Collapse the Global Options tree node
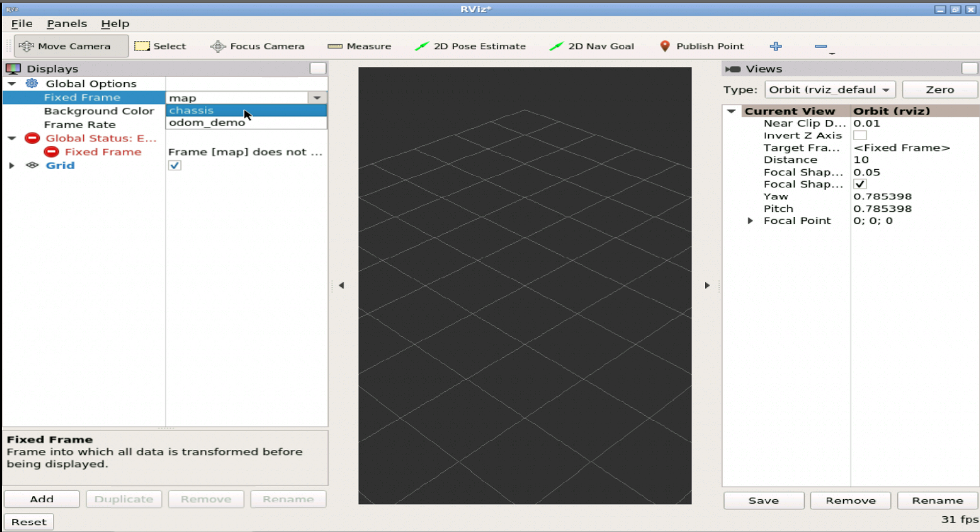The image size is (980, 532). point(11,83)
